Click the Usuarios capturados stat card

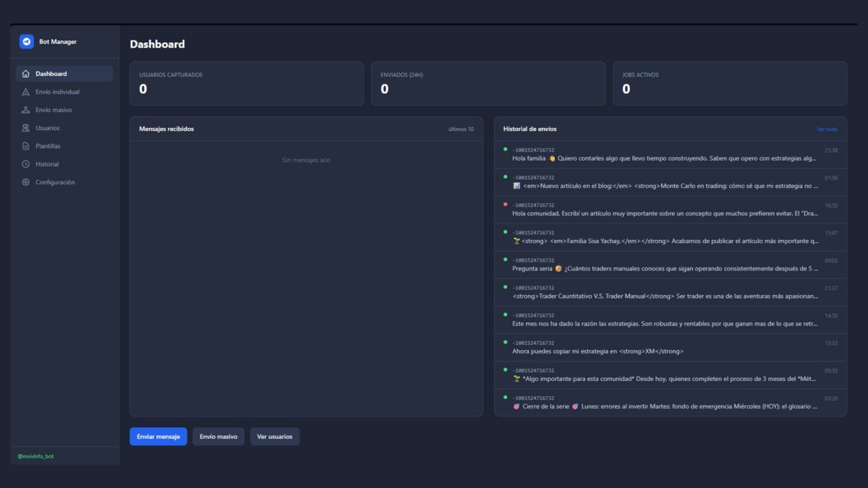(247, 84)
